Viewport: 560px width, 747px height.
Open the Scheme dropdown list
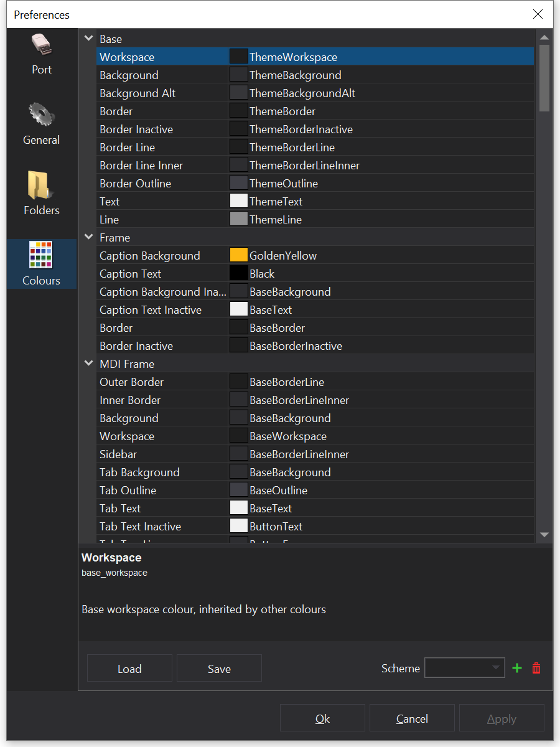tap(464, 668)
